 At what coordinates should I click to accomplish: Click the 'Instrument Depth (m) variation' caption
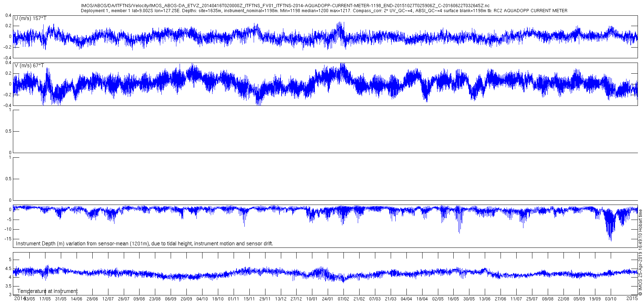(x=145, y=244)
